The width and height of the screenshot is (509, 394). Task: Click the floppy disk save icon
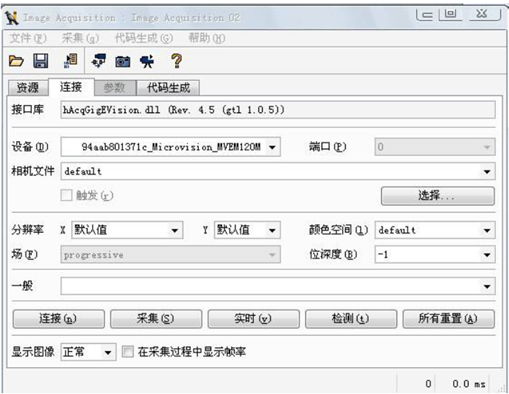click(40, 61)
